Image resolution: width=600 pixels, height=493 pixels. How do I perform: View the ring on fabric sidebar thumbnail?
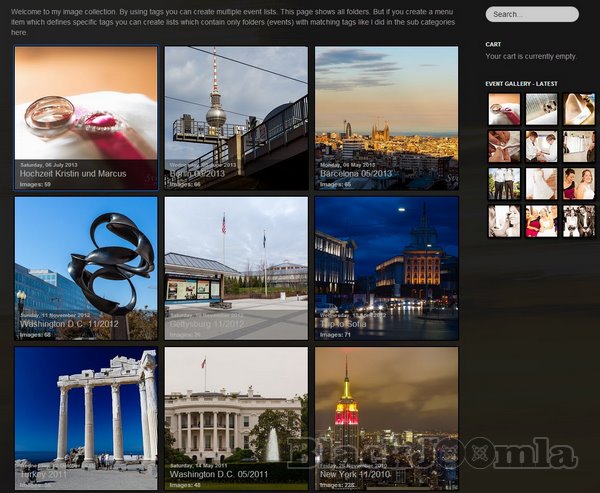click(x=541, y=109)
